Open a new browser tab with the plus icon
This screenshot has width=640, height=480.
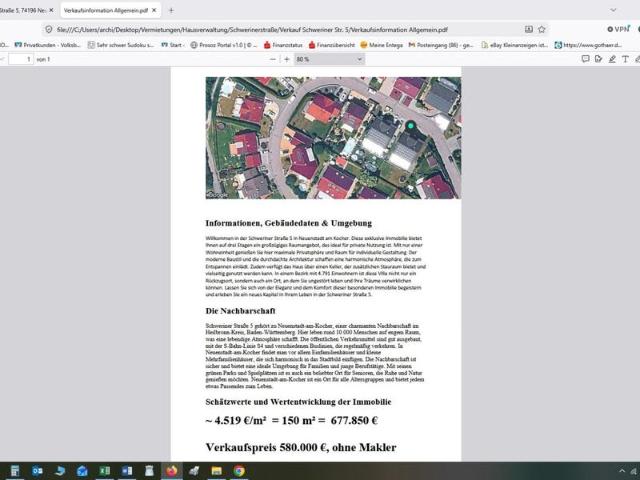tap(171, 11)
